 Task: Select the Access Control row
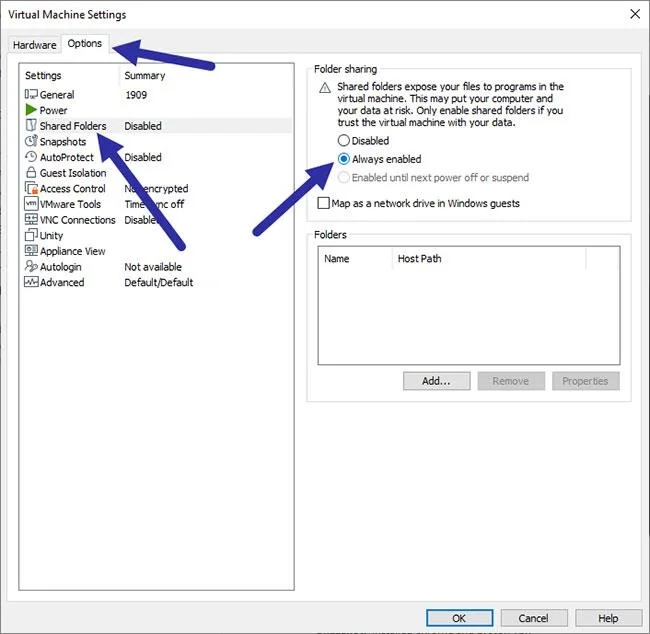(157, 189)
